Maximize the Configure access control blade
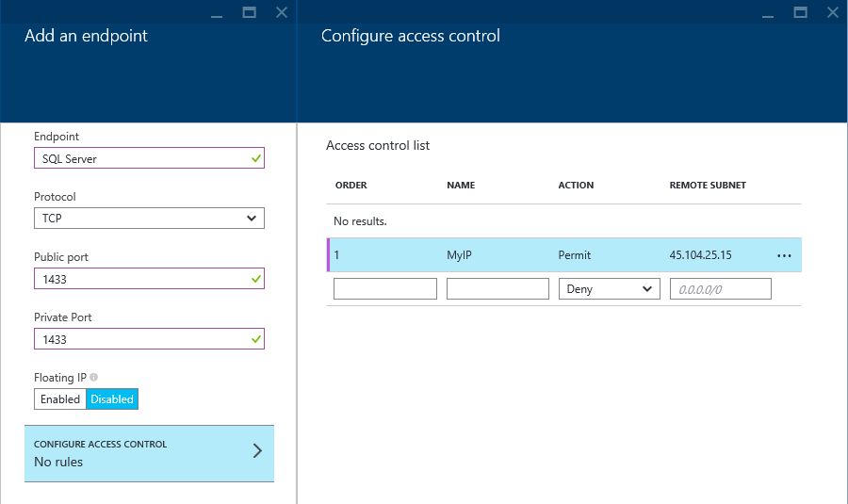Viewport: 848px width, 504px height. [x=800, y=12]
